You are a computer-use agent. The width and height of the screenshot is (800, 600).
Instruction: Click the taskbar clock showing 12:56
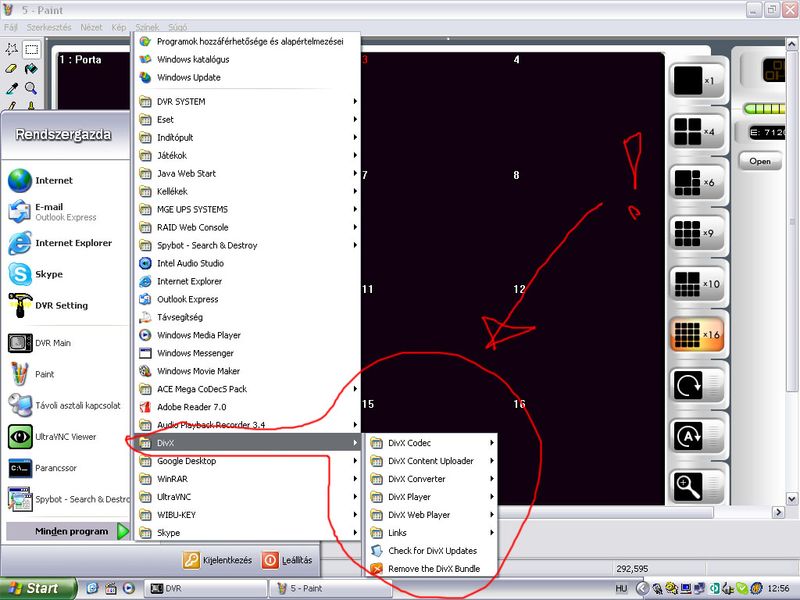coord(778,589)
